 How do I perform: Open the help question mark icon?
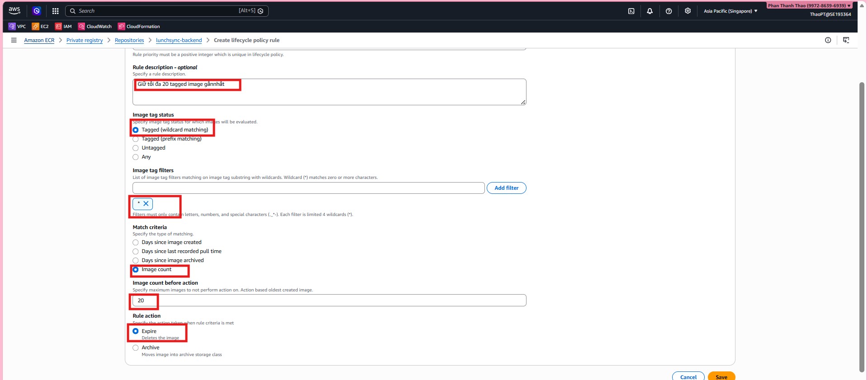coord(669,11)
